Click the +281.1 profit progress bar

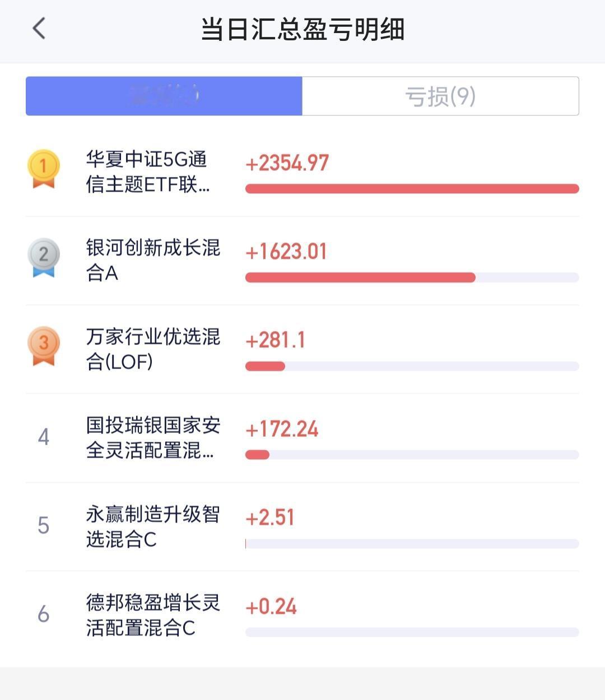click(x=412, y=366)
